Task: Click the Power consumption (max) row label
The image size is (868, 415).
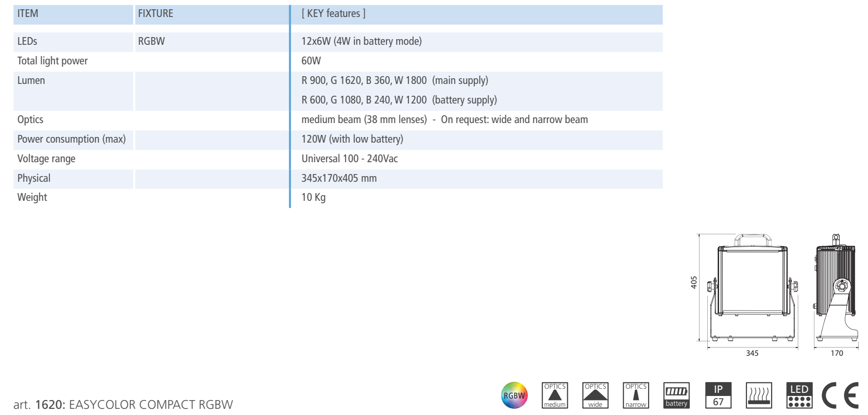Action: (x=72, y=140)
